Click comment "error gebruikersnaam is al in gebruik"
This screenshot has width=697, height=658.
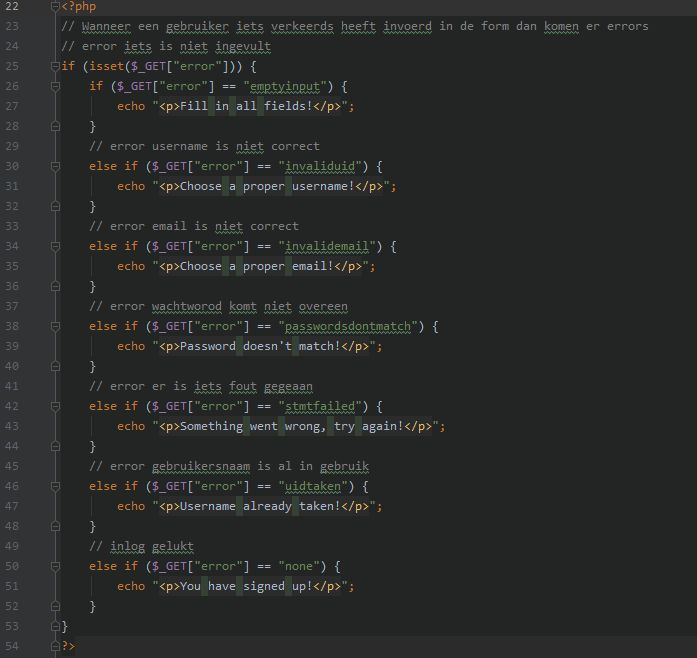point(229,466)
